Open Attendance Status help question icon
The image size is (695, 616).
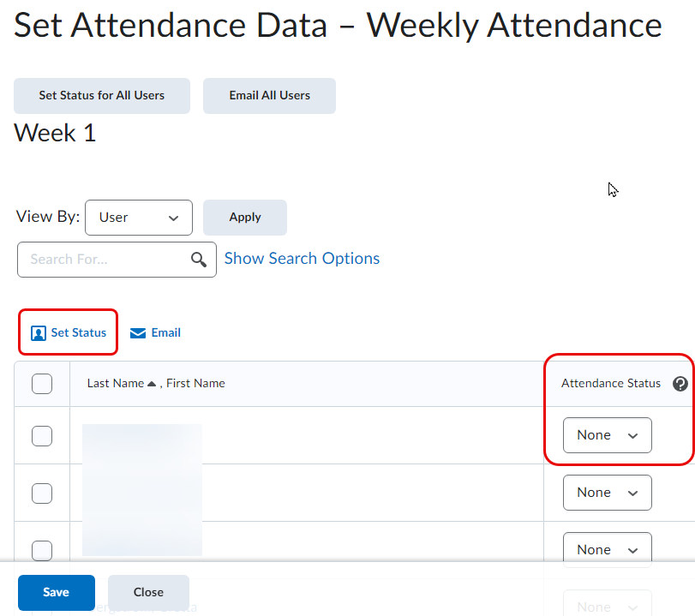[680, 384]
